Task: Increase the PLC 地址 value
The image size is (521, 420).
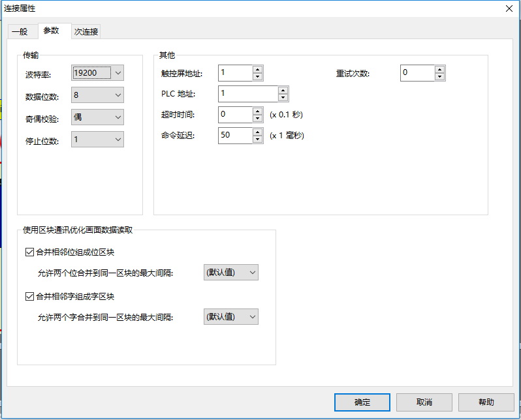Action: 283,90
